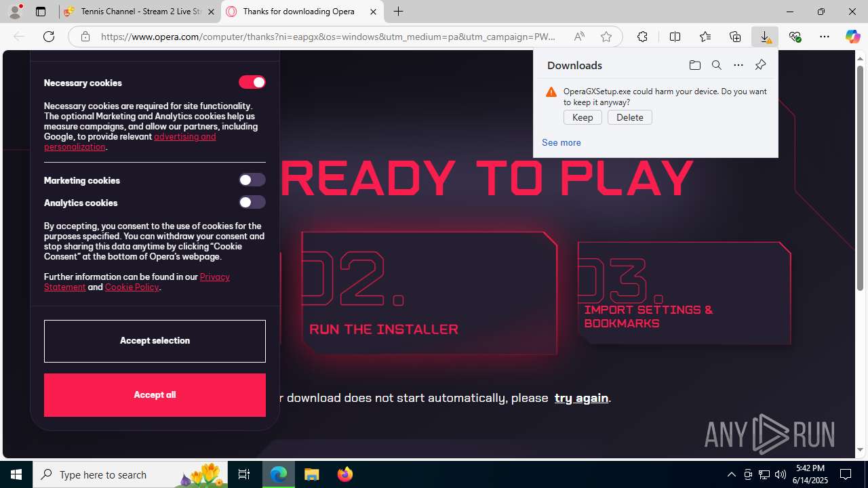
Task: Search downloads with the magnifier icon
Action: click(717, 65)
